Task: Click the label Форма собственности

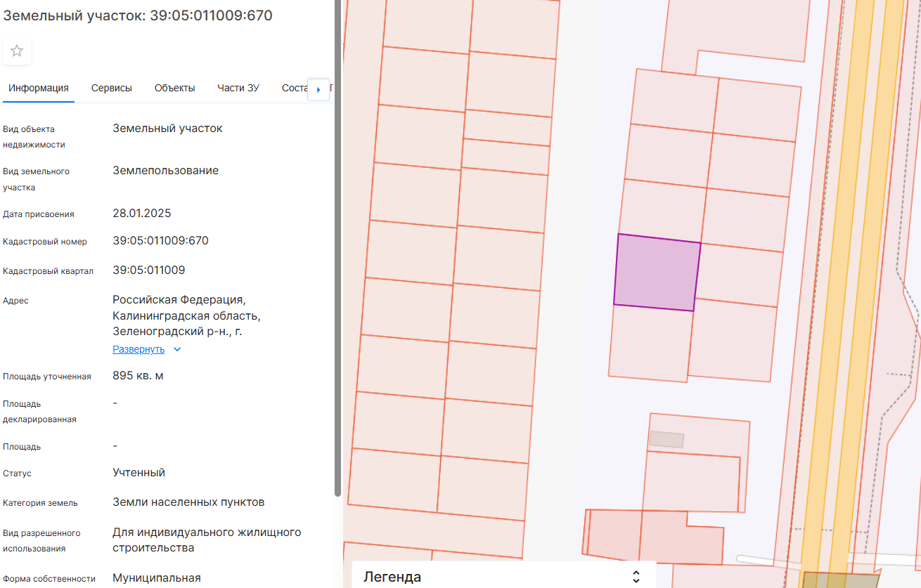Action: tap(49, 579)
